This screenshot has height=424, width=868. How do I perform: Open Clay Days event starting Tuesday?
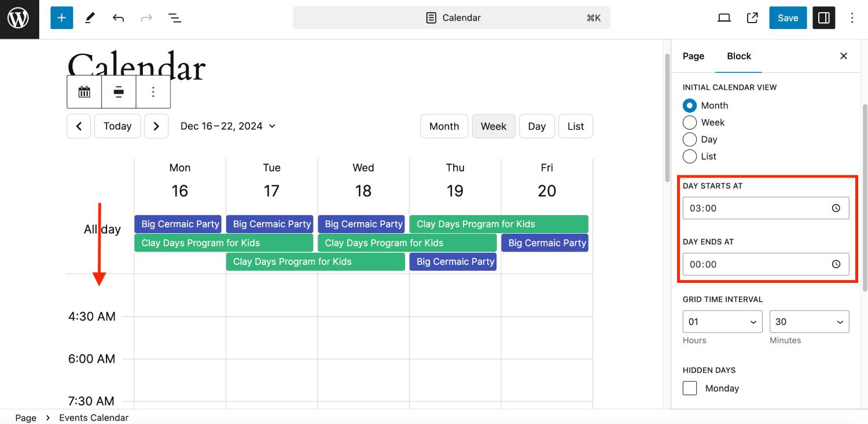[315, 261]
